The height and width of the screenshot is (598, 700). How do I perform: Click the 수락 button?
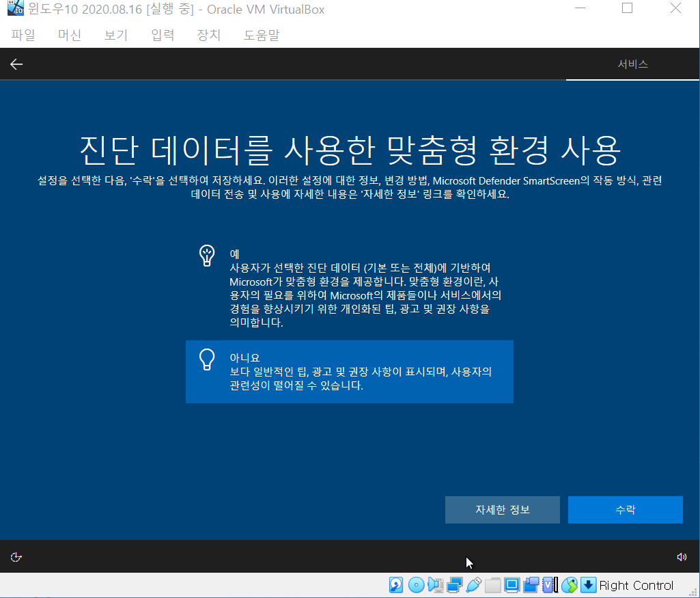(626, 510)
